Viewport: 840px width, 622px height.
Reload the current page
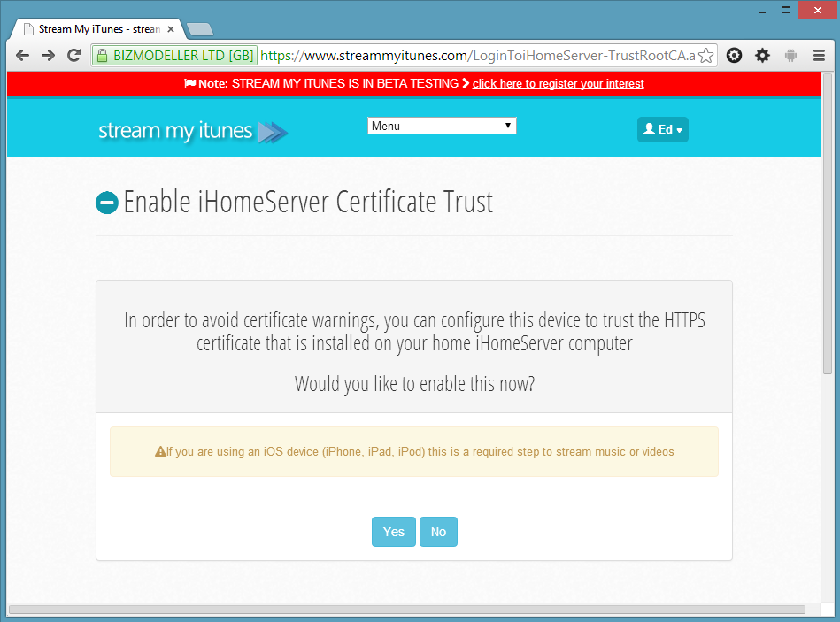[x=74, y=55]
